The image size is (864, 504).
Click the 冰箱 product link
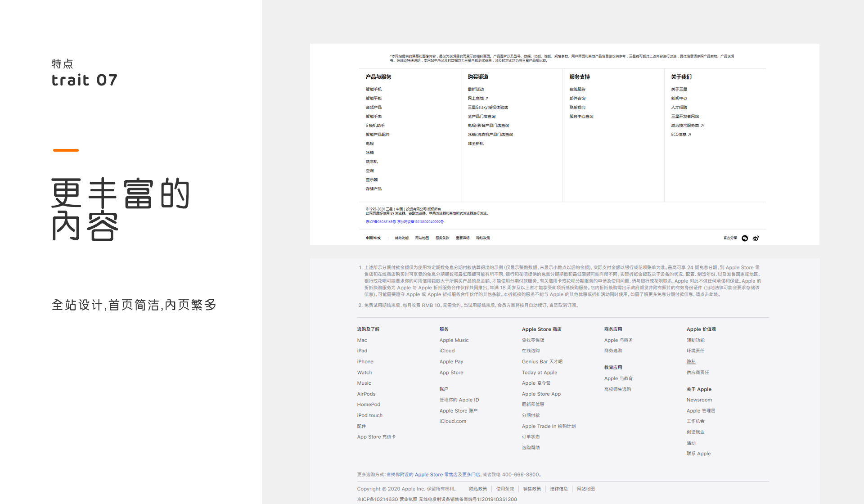[369, 153]
